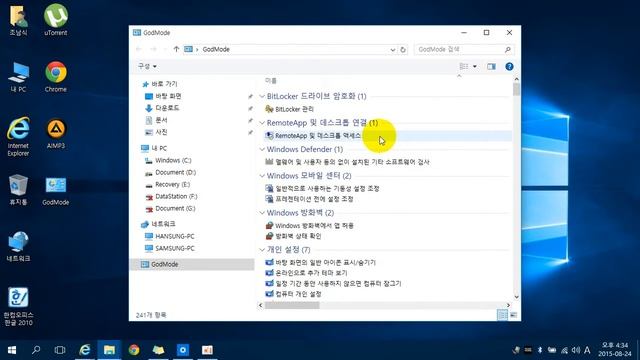The width and height of the screenshot is (640, 360).
Task: Click the GodMode address bar path
Action: coord(216,49)
